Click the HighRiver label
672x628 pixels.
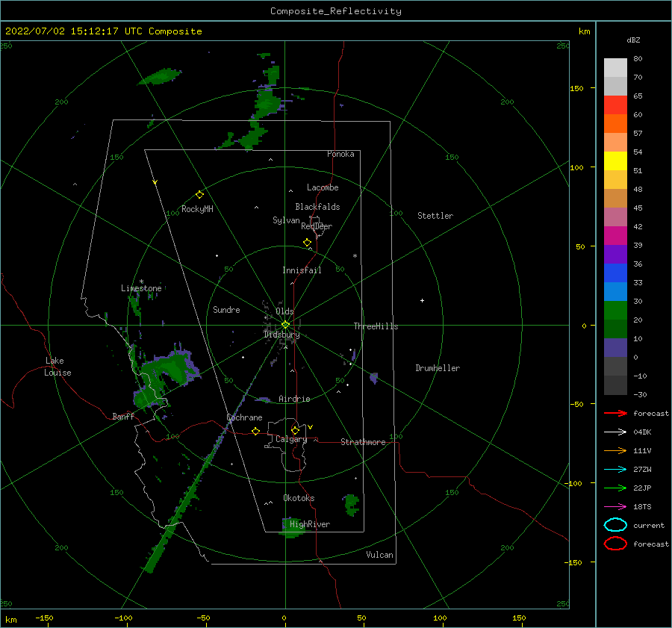point(310,524)
